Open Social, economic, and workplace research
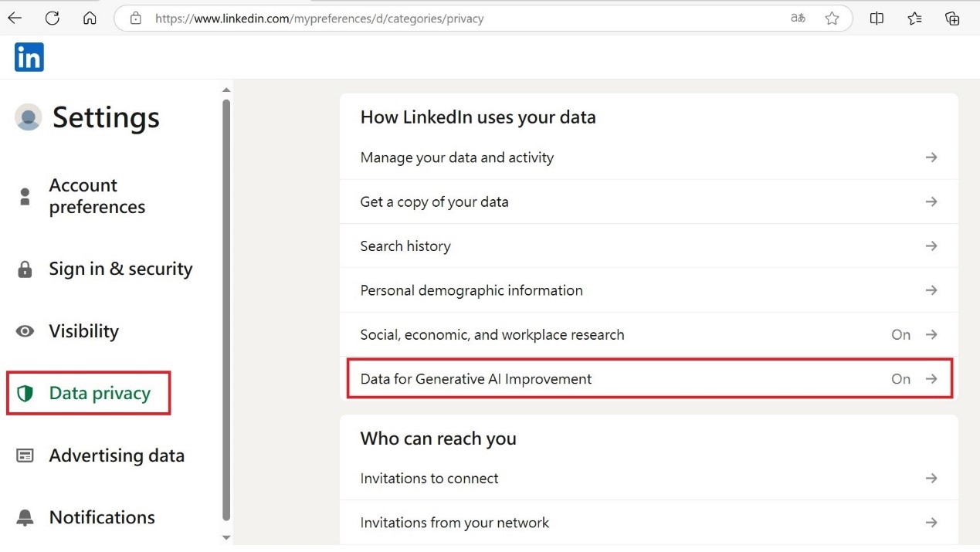 [649, 334]
